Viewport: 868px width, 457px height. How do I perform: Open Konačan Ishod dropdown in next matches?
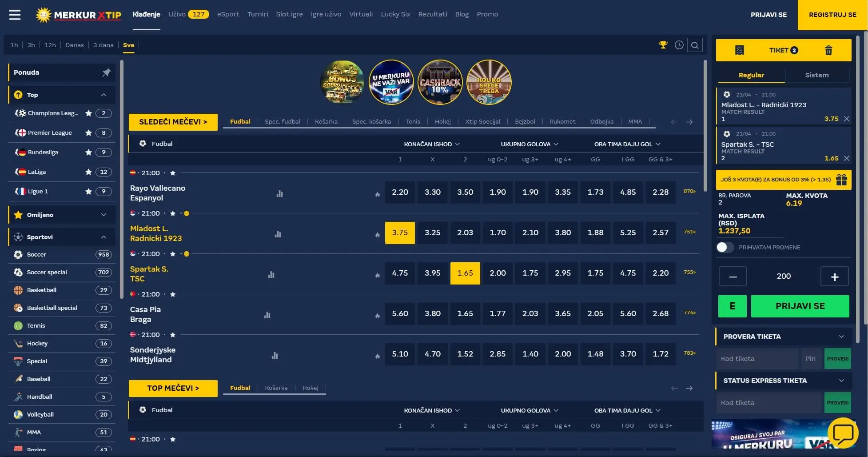432,144
